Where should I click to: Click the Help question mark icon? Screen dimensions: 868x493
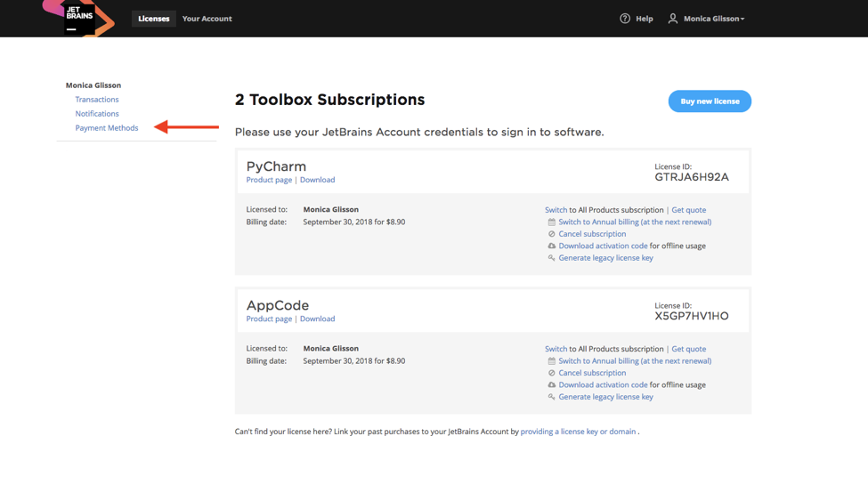[625, 19]
